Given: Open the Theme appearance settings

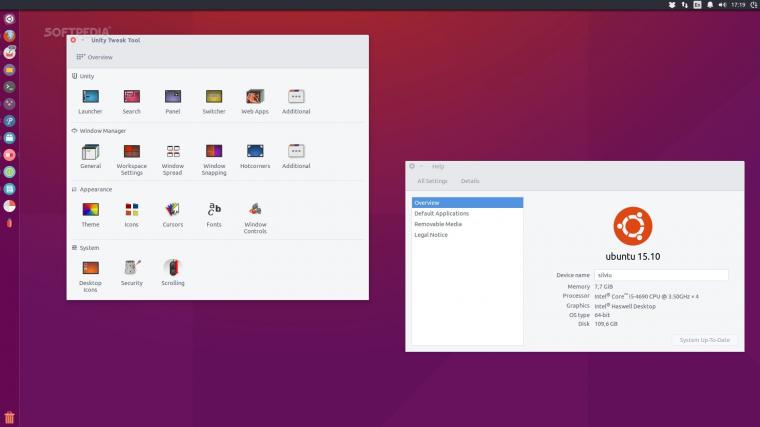Looking at the screenshot, I should [x=90, y=215].
